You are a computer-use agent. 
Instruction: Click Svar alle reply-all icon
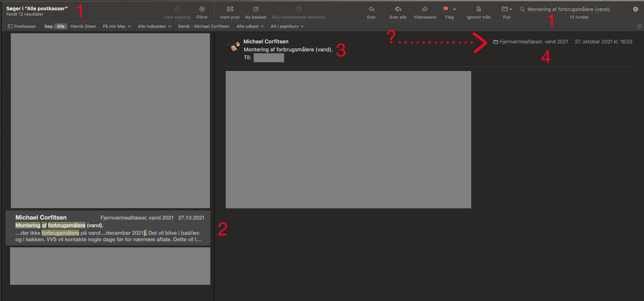398,9
